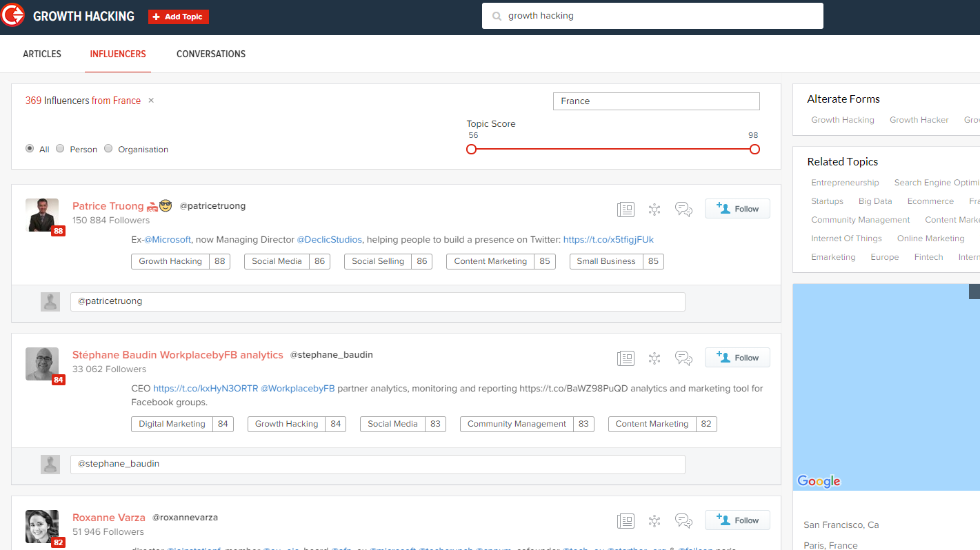
Task: Open network graph icon for Stéphane Baudin
Action: pyautogui.click(x=654, y=358)
